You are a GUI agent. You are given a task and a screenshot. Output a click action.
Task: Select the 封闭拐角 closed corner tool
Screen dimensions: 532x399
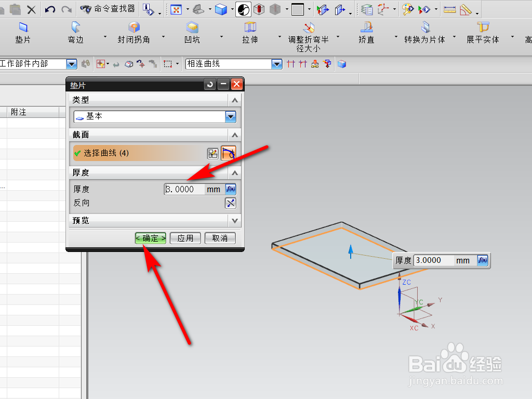134,33
